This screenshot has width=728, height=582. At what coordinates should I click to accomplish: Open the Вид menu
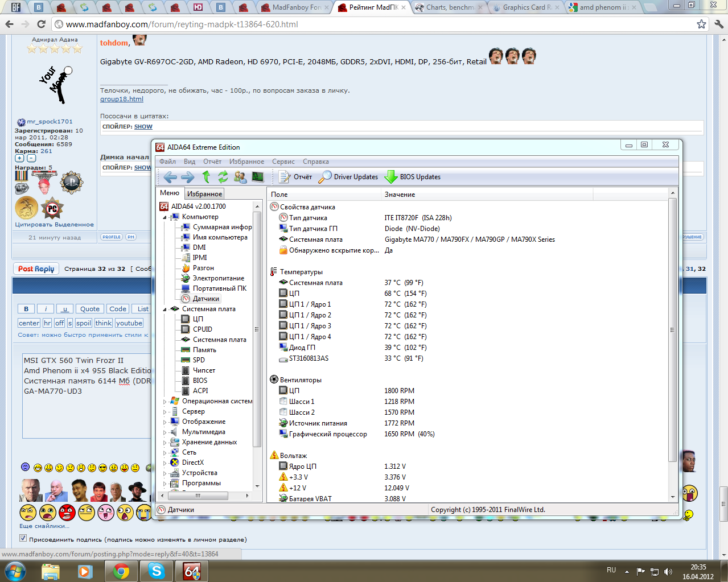[190, 162]
